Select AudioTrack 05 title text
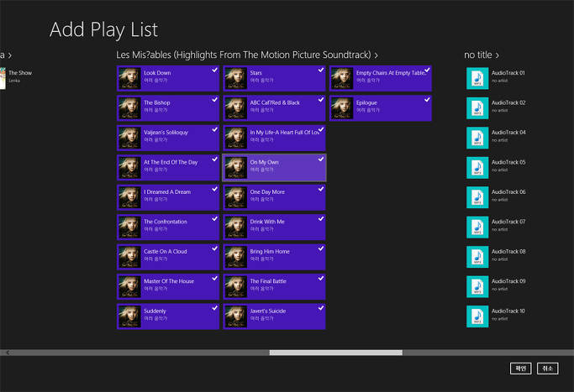This screenshot has width=574, height=392. click(508, 162)
